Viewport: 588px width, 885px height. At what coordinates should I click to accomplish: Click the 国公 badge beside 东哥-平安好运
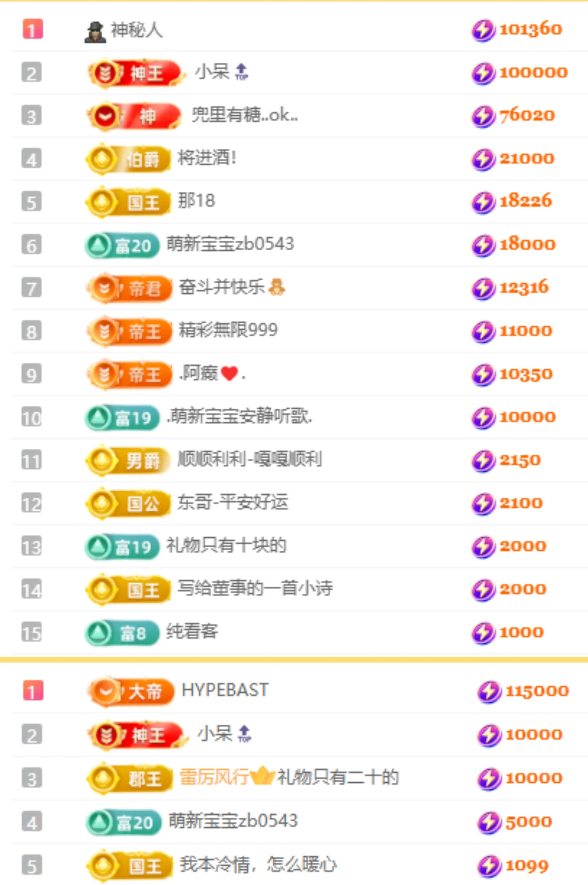128,504
